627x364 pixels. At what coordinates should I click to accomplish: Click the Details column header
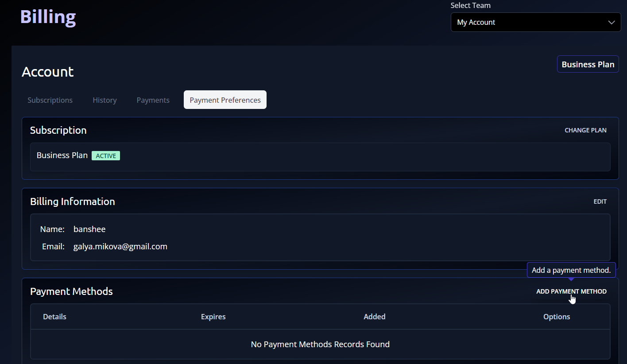coord(54,317)
